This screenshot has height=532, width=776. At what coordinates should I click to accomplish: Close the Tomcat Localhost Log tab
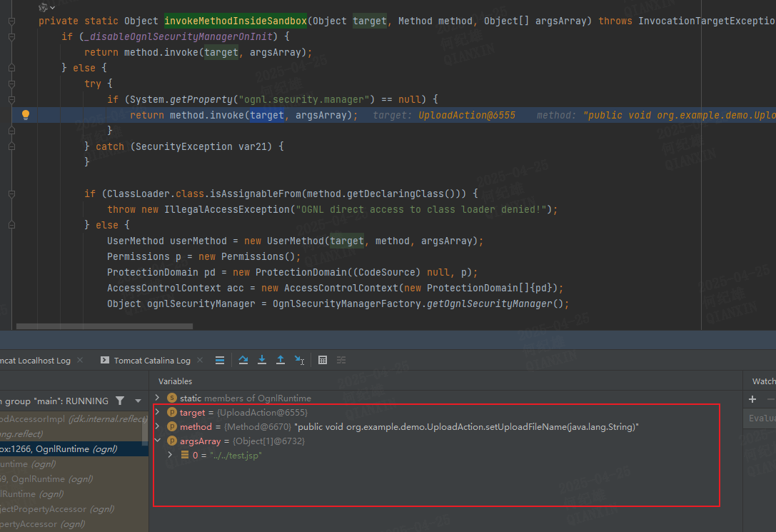80,361
